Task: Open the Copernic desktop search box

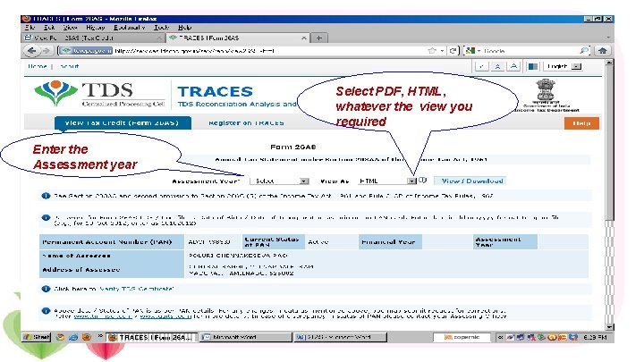Action: pyautogui.click(x=462, y=337)
